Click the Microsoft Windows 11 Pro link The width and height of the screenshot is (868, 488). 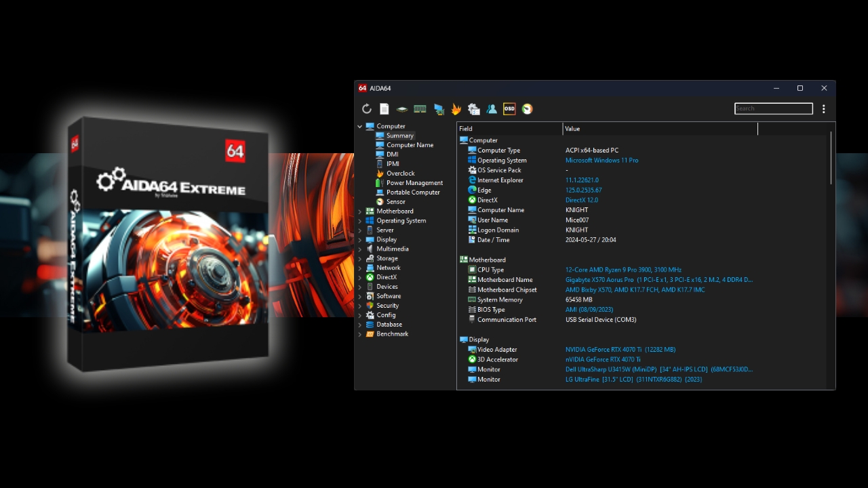601,161
